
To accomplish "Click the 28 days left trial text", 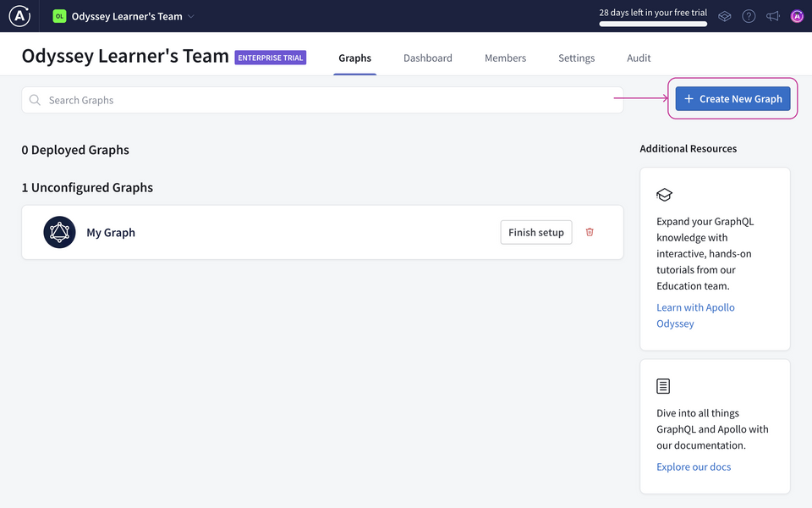I will [653, 13].
